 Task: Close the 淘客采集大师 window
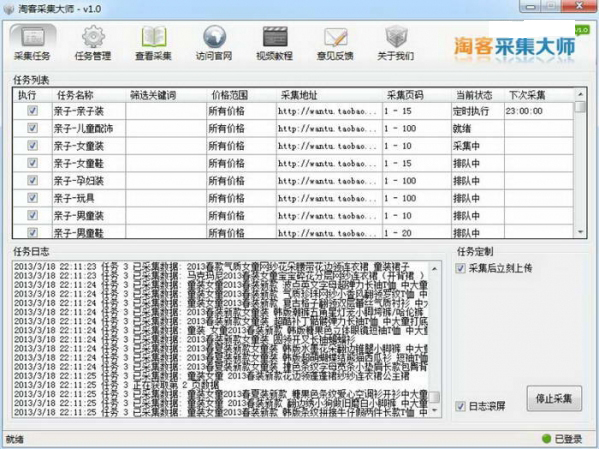click(x=580, y=6)
